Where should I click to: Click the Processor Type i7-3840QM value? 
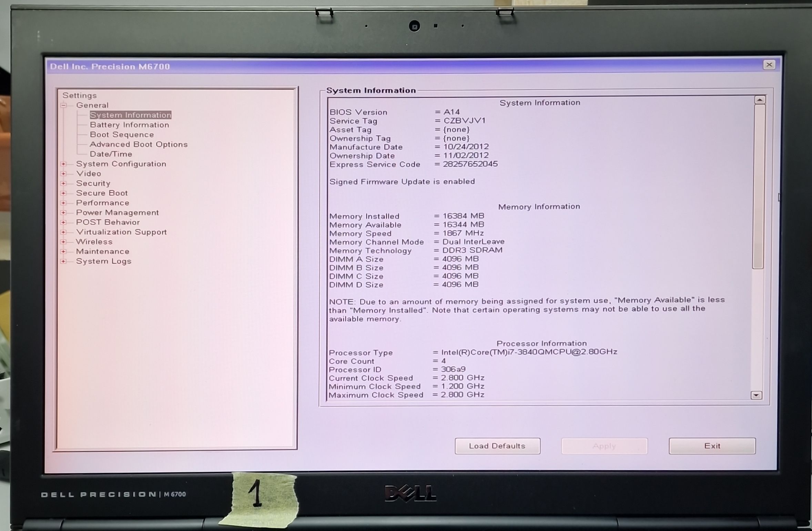(x=529, y=352)
